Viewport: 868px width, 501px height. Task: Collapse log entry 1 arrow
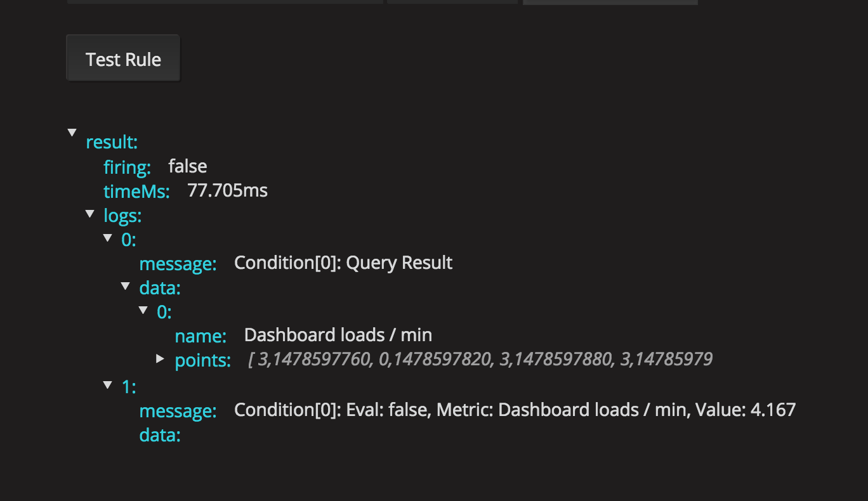tap(108, 384)
